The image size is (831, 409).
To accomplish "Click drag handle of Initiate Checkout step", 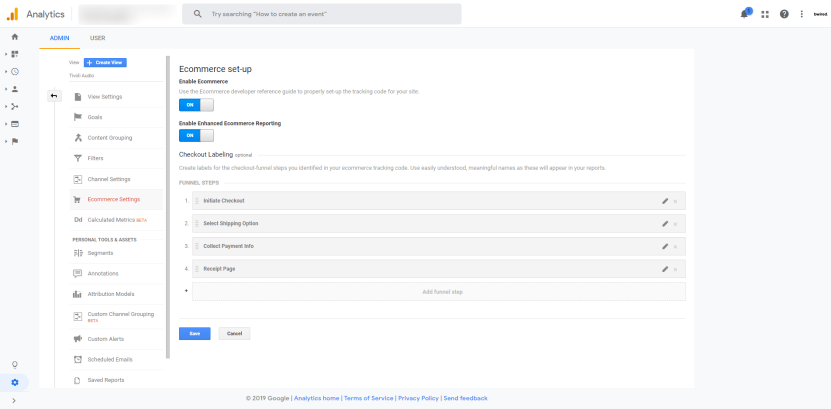I will tap(197, 201).
